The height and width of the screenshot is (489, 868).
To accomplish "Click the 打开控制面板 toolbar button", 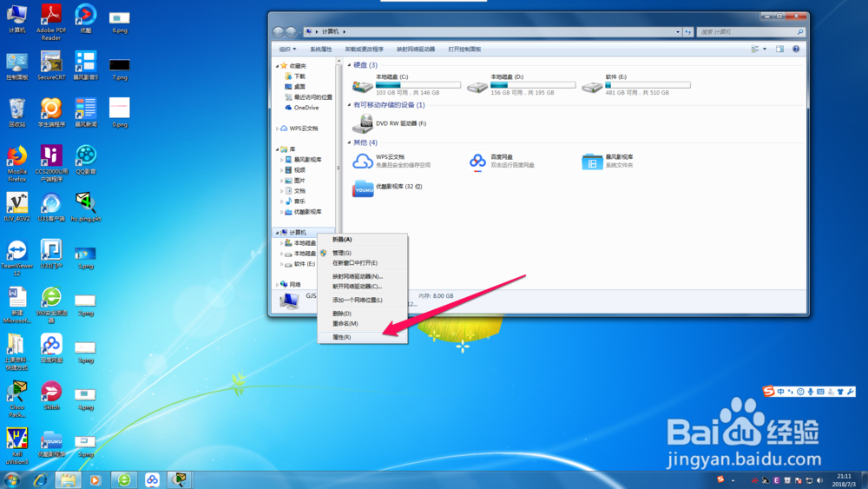I will (464, 50).
